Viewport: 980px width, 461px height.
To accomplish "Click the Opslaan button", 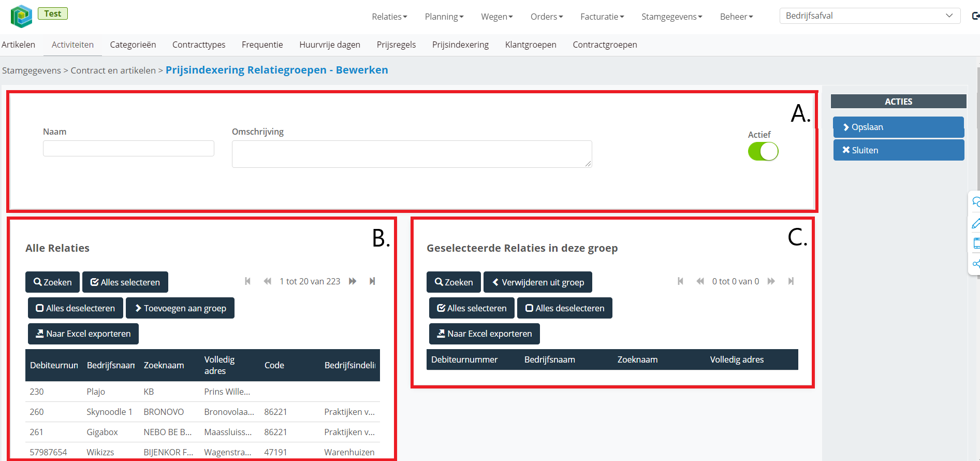I will [898, 127].
